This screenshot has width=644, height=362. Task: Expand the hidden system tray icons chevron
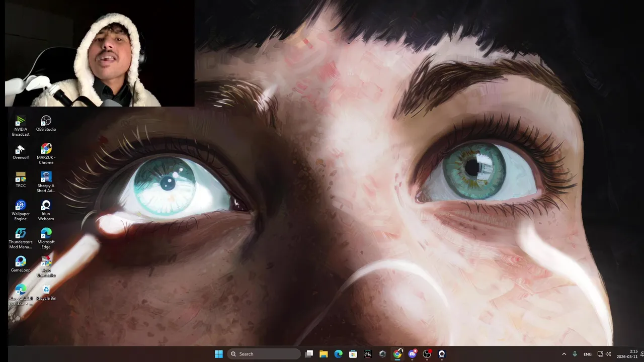point(564,354)
